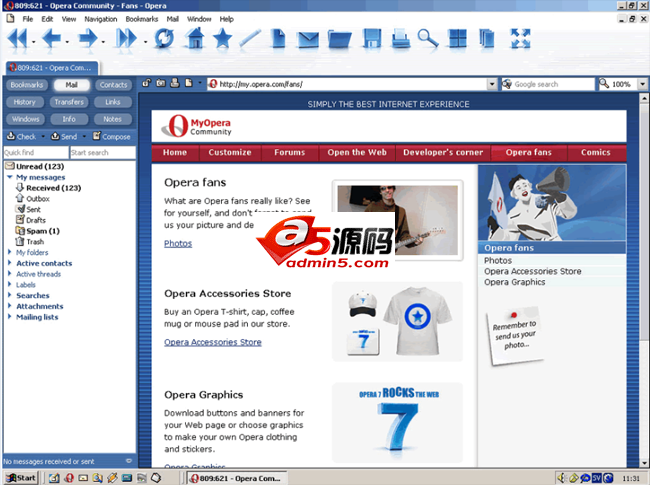Open file with the folder icon

tap(340, 39)
